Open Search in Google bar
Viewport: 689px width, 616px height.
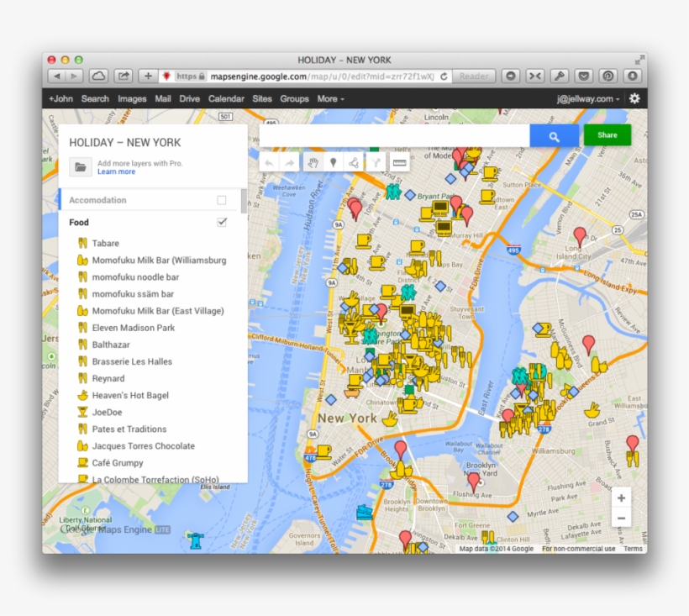click(x=95, y=99)
